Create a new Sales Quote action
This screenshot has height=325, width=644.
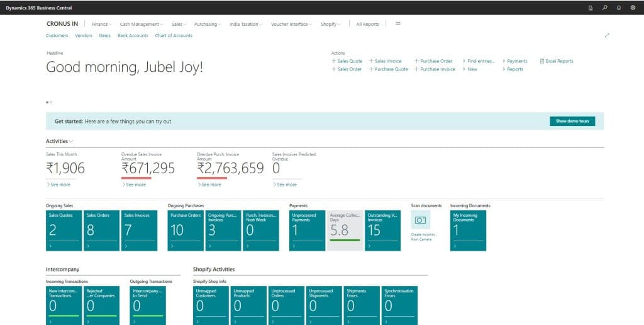tap(347, 61)
